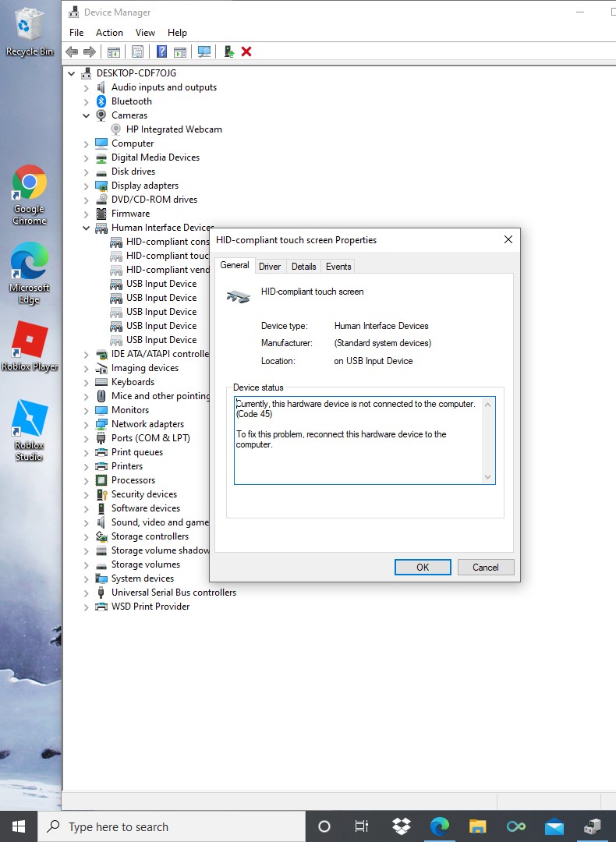
Task: Expand the Keyboards category
Action: 86,382
